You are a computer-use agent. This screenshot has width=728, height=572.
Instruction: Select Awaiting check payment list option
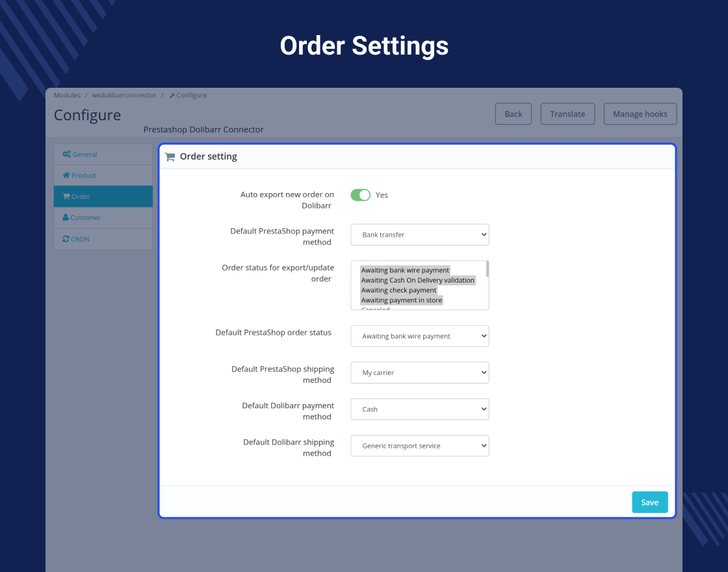pos(399,290)
